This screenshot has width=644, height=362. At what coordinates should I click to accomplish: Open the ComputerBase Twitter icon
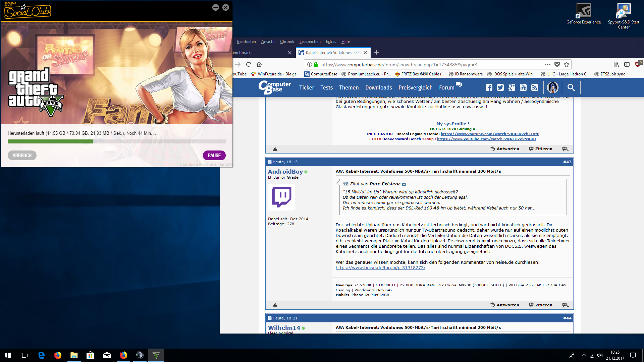(x=500, y=87)
